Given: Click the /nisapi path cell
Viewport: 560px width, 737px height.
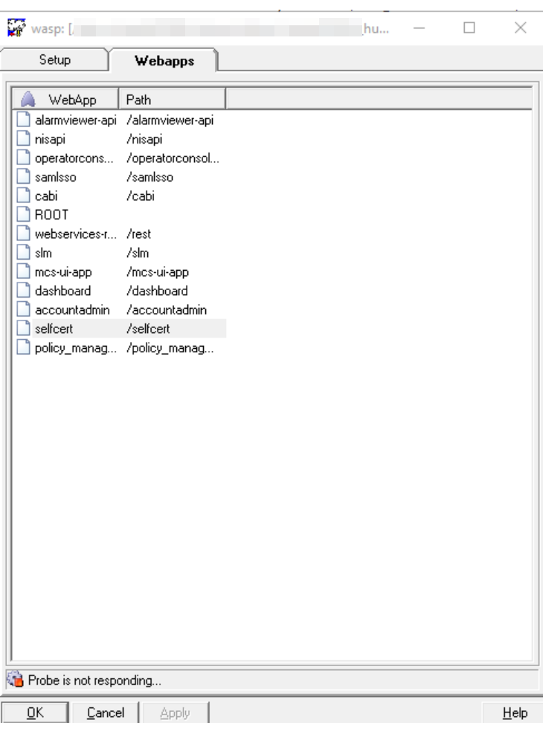Looking at the screenshot, I should [x=144, y=139].
